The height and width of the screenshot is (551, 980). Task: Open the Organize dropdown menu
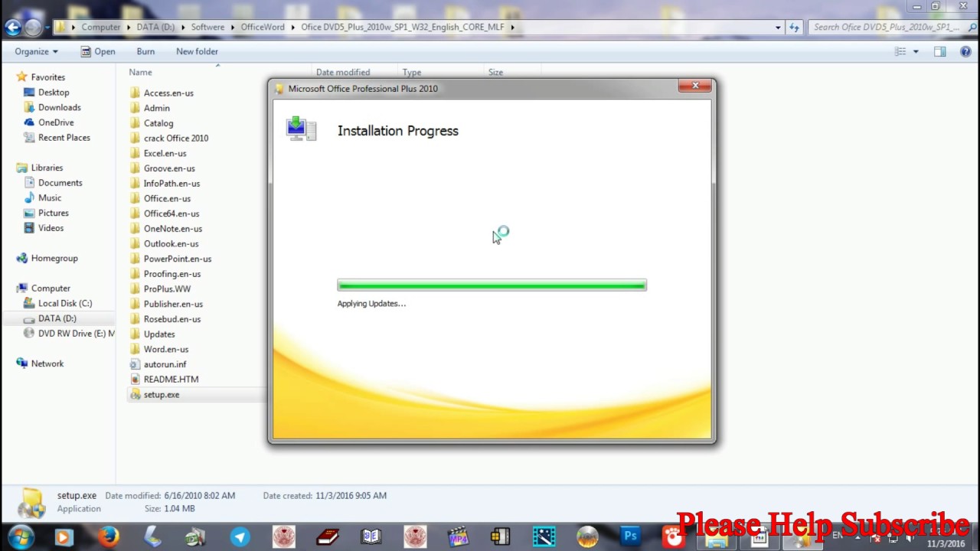tap(36, 51)
